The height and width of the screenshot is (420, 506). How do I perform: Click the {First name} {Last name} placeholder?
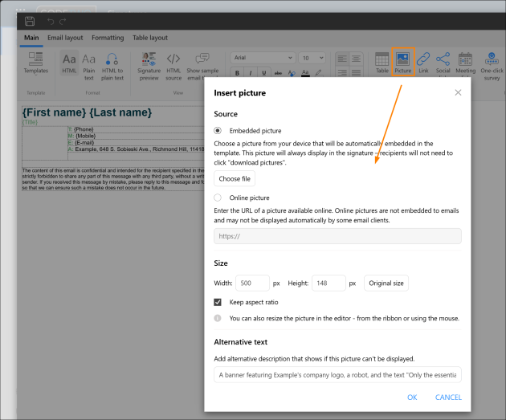pos(87,112)
